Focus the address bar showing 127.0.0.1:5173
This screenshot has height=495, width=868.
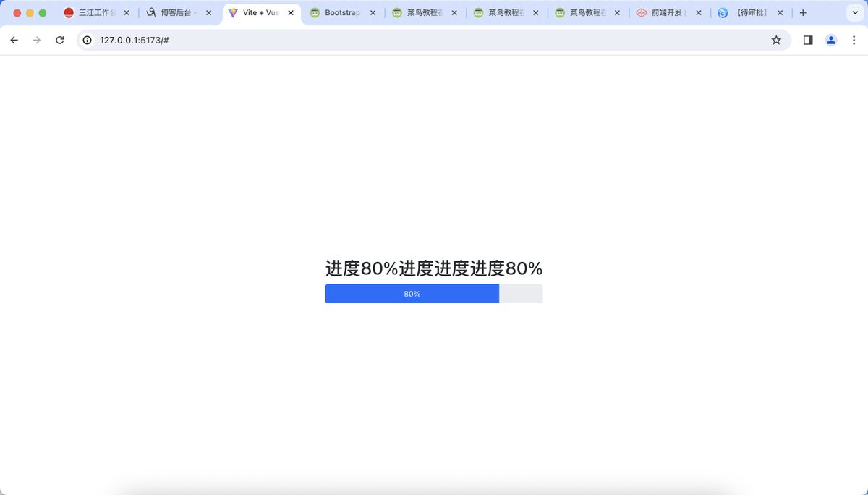tap(434, 41)
